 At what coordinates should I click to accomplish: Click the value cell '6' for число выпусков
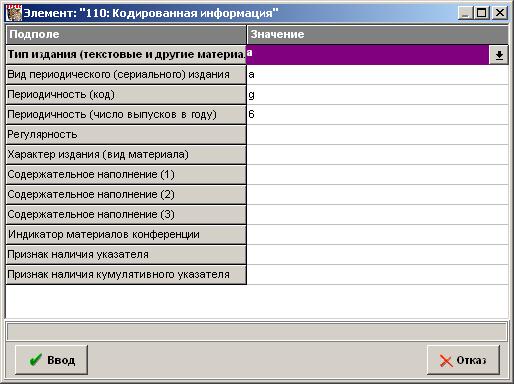[378, 115]
